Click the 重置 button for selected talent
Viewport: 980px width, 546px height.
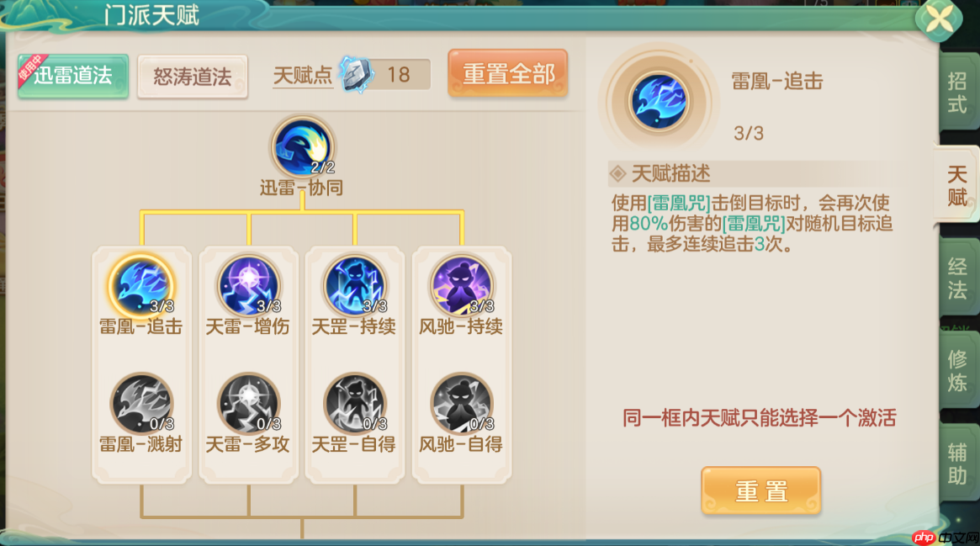click(x=760, y=491)
